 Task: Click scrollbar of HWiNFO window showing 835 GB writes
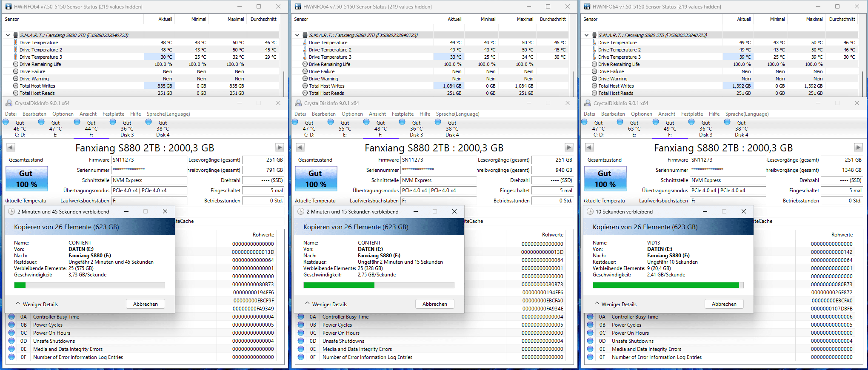click(x=284, y=83)
